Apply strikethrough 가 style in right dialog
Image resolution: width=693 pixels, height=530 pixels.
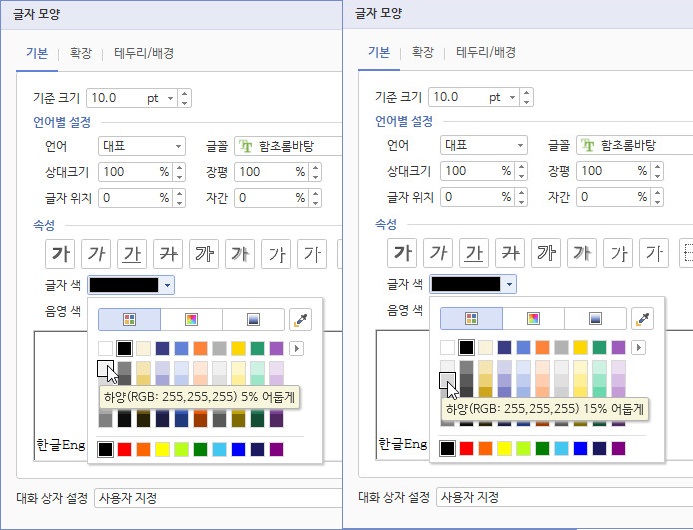tap(509, 252)
